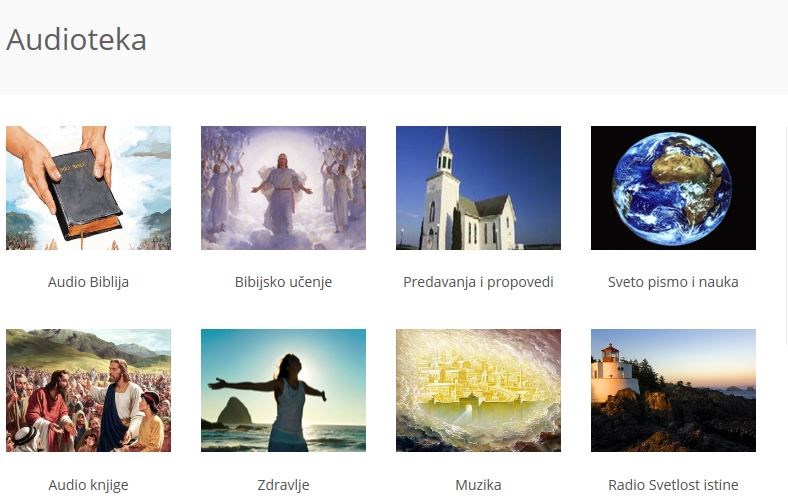Open Predavanja i propovedi link
Image resolution: width=788 pixels, height=502 pixels.
click(478, 282)
